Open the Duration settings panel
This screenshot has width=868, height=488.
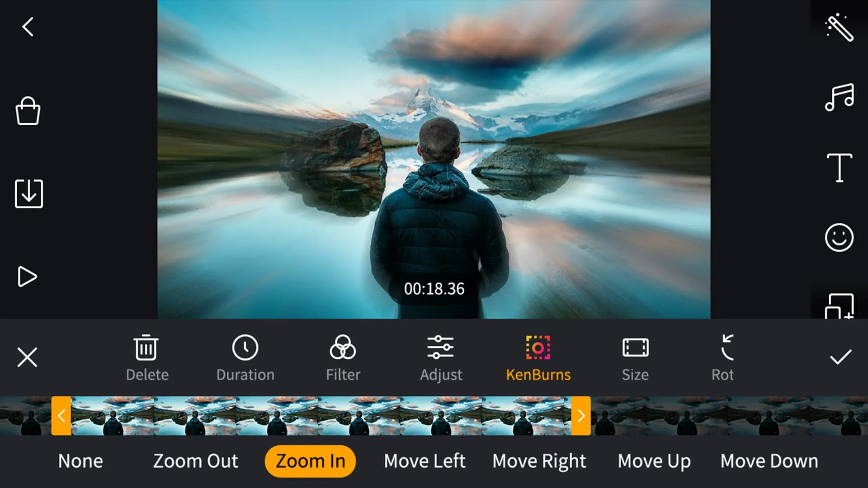pos(245,356)
